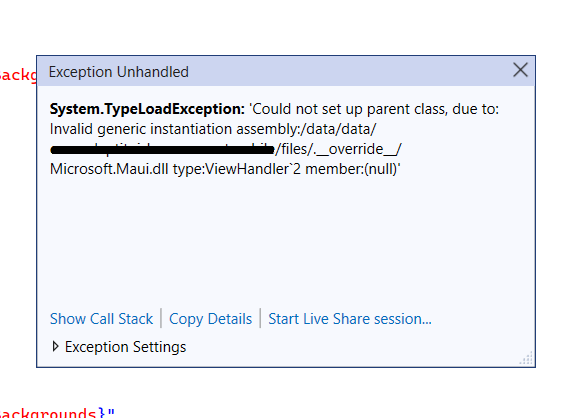Click the Exception Unhandled title bar
This screenshot has width=584, height=418.
(x=276, y=72)
